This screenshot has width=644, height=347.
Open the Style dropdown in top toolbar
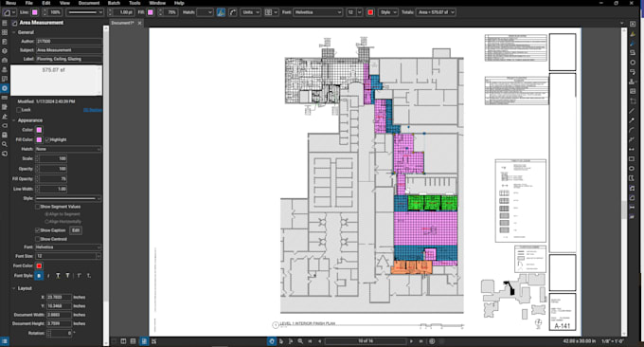point(388,12)
